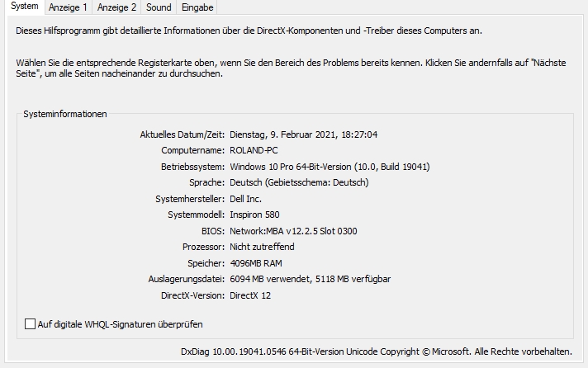Click the Auslagerungsdatei usage value
This screenshot has height=368, width=588.
coord(310,279)
